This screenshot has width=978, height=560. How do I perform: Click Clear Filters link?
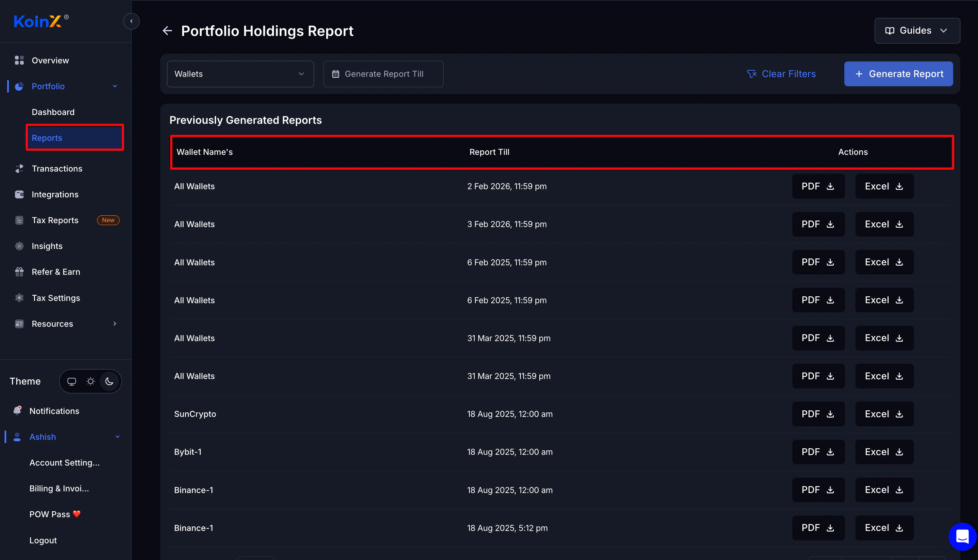point(781,74)
